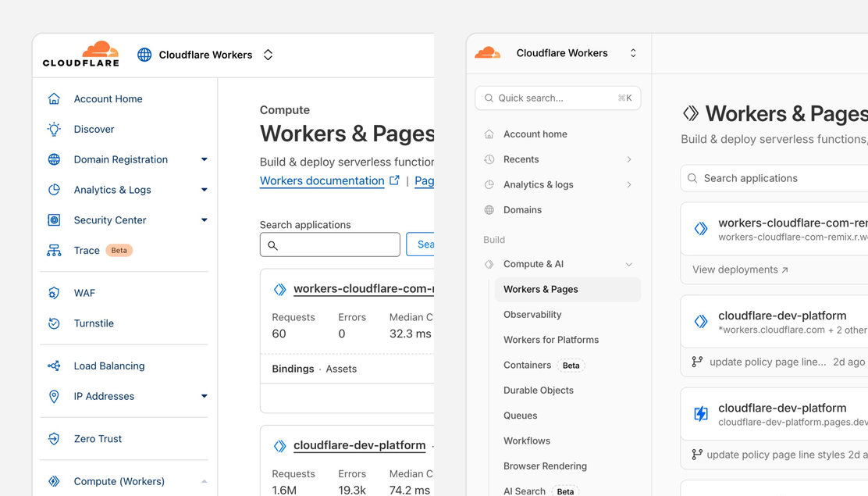Select Durable Objects in the sidebar
Image resolution: width=868 pixels, height=496 pixels.
[x=538, y=391]
